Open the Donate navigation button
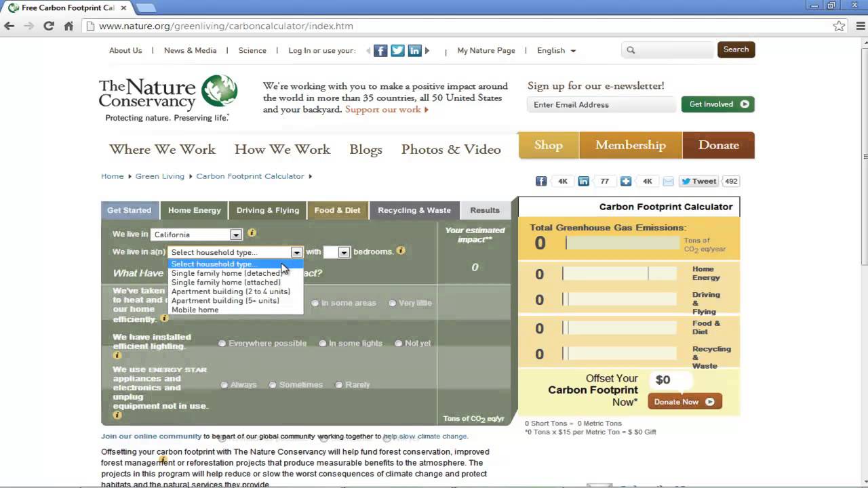868x488 pixels. click(x=718, y=145)
